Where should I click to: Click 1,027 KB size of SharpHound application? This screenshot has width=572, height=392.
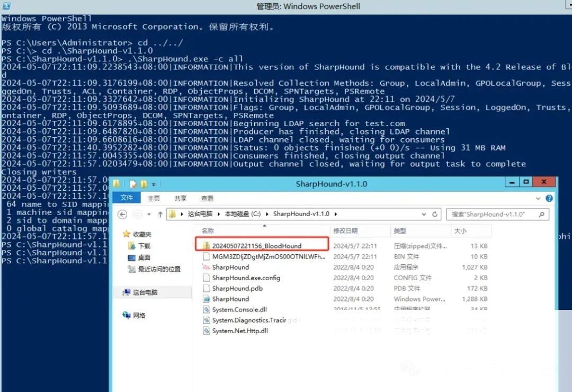click(475, 267)
